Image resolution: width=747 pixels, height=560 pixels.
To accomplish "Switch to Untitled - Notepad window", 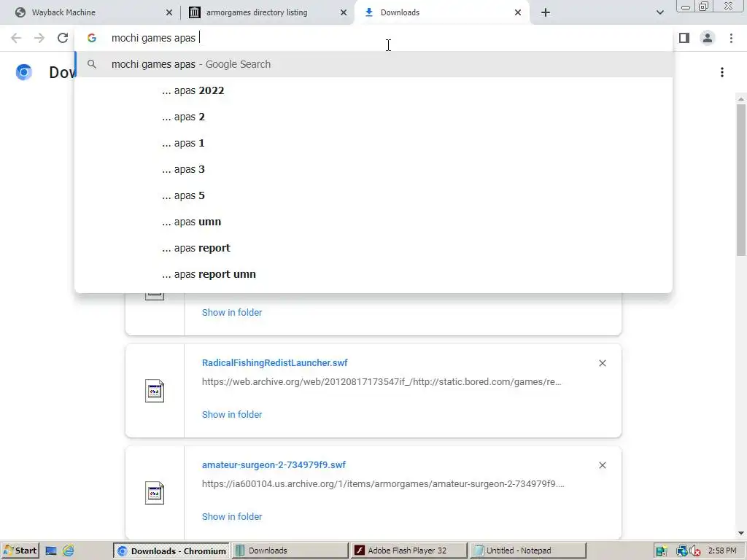I will click(x=527, y=551).
